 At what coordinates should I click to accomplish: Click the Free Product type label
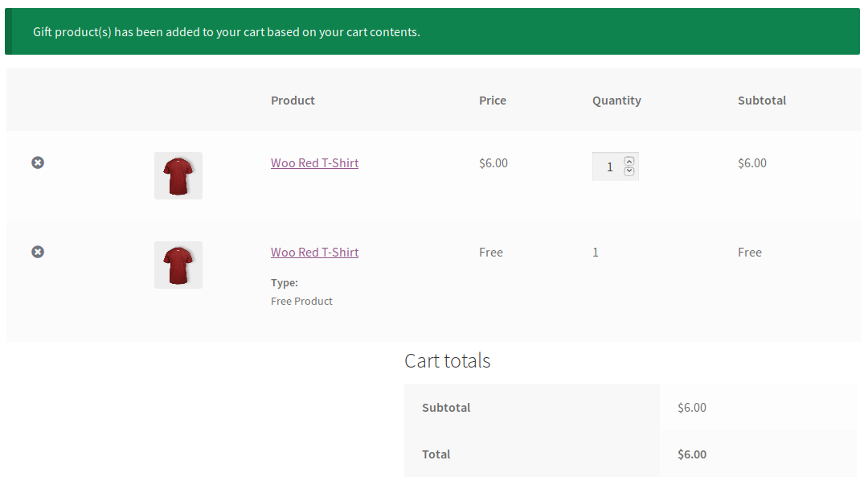[301, 301]
